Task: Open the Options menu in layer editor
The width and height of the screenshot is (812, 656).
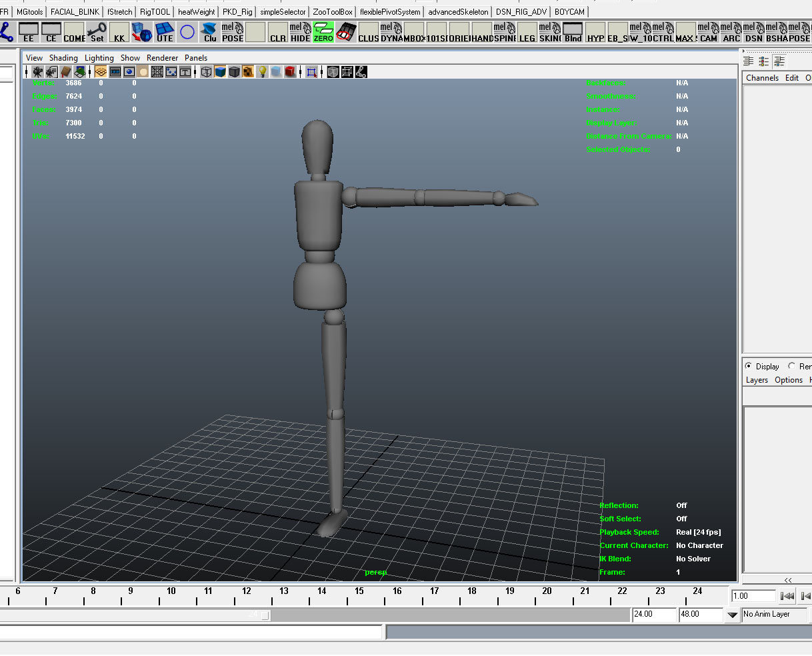Action: 789,380
